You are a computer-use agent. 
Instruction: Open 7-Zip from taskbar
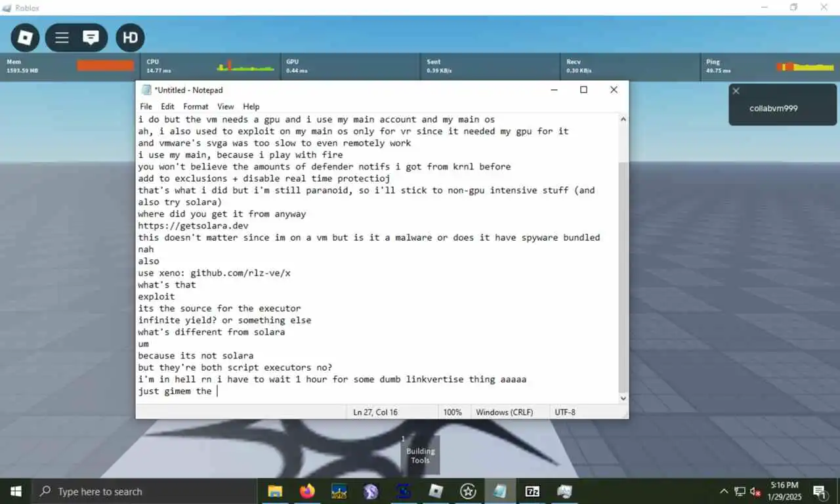tap(532, 491)
